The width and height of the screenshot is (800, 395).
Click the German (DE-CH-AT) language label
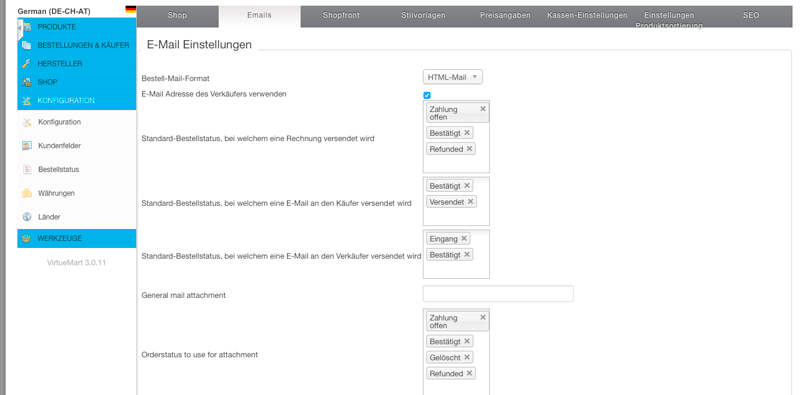54,11
